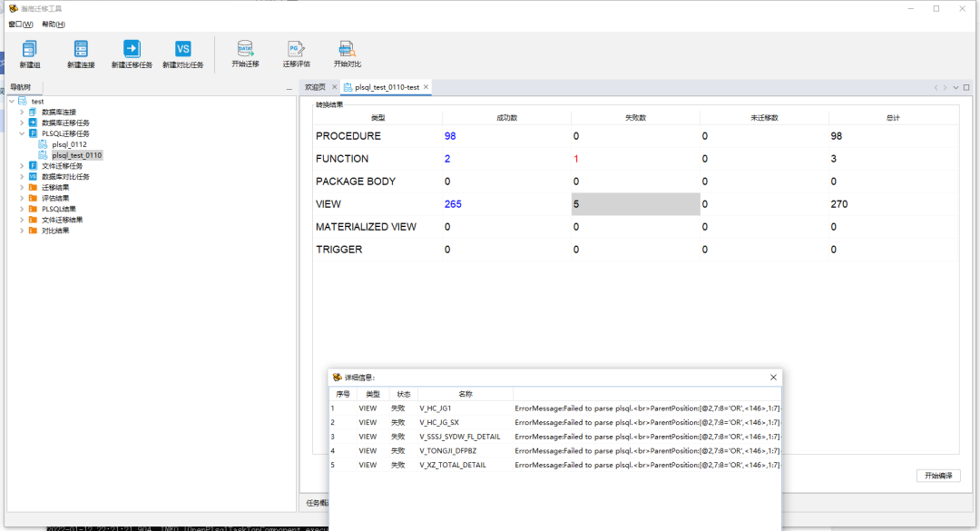This screenshot has height=531, width=980.
Task: Expand the 数据库对比任务 tree node
Action: click(x=22, y=176)
